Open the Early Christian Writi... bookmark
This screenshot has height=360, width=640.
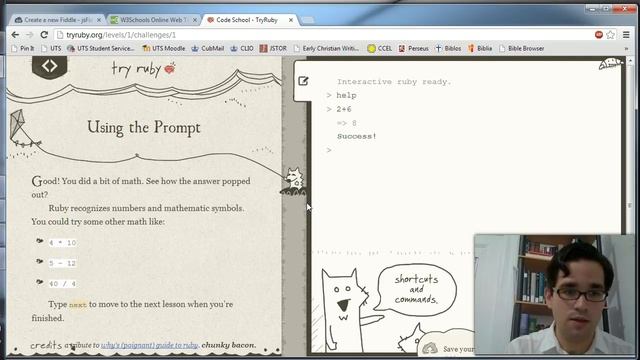(326, 48)
